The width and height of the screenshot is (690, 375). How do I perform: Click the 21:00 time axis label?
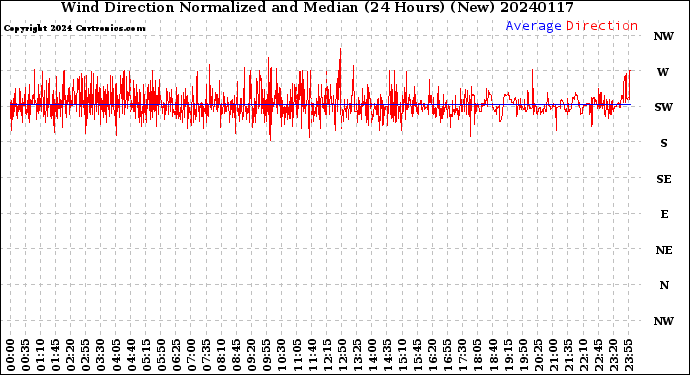point(553,355)
